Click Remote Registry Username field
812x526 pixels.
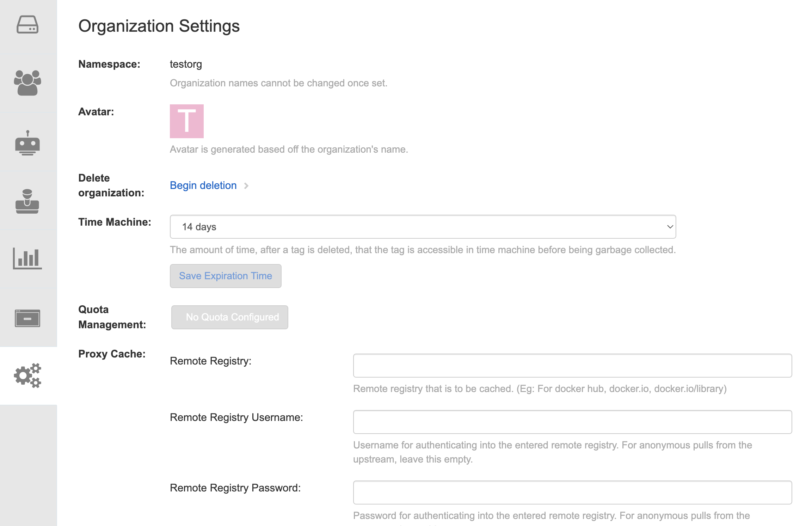coord(572,422)
